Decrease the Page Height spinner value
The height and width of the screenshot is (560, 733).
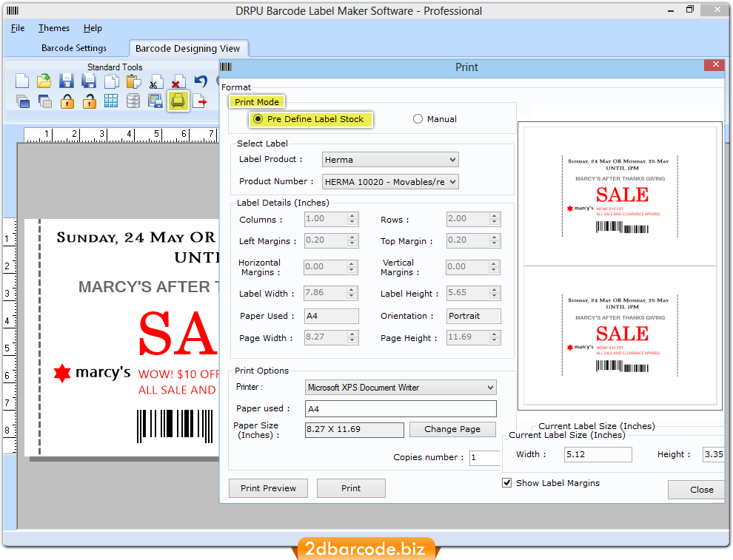[495, 341]
